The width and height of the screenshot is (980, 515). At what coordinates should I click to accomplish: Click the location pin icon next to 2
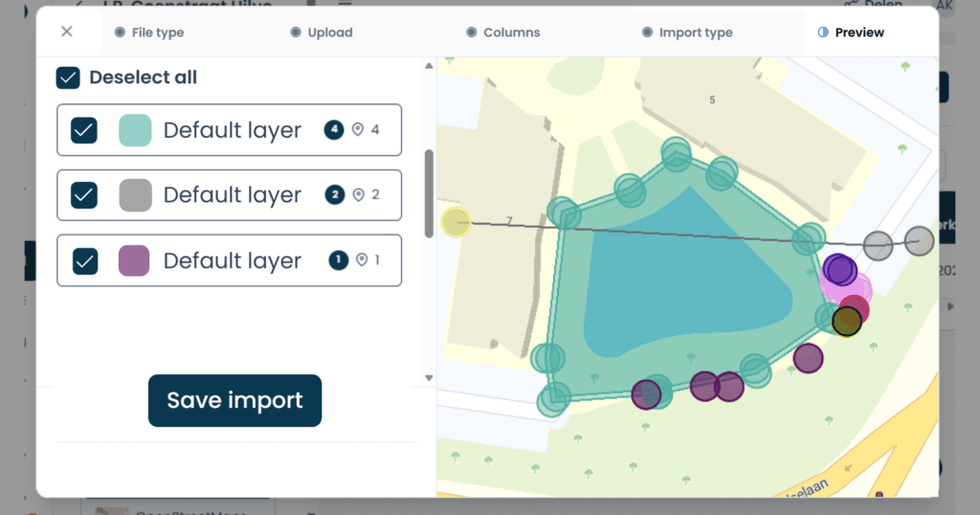point(358,194)
